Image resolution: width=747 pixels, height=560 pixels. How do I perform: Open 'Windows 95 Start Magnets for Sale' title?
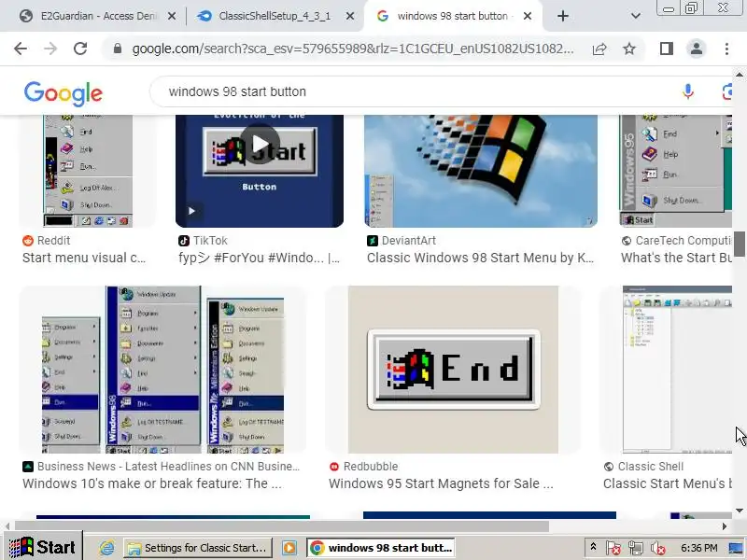pos(441,483)
